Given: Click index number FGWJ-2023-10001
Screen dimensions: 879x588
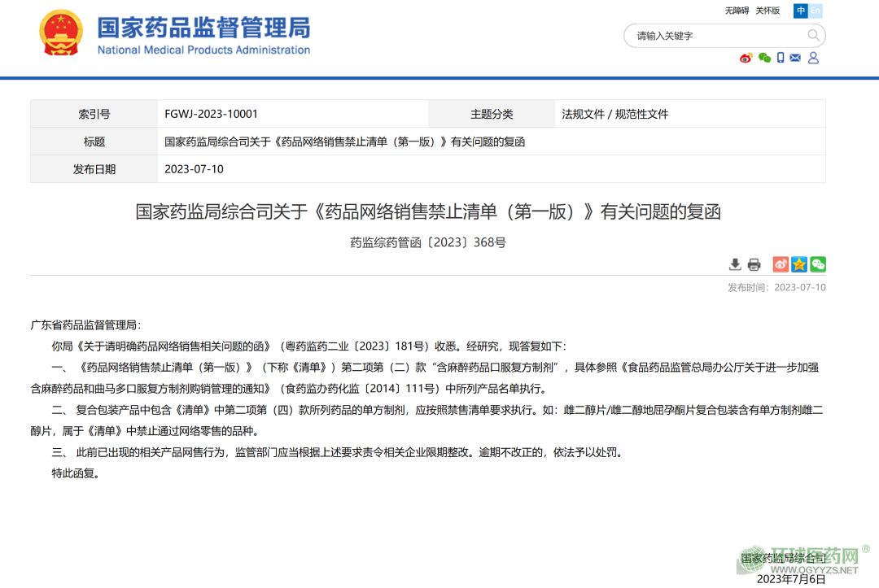Looking at the screenshot, I should pyautogui.click(x=211, y=114).
